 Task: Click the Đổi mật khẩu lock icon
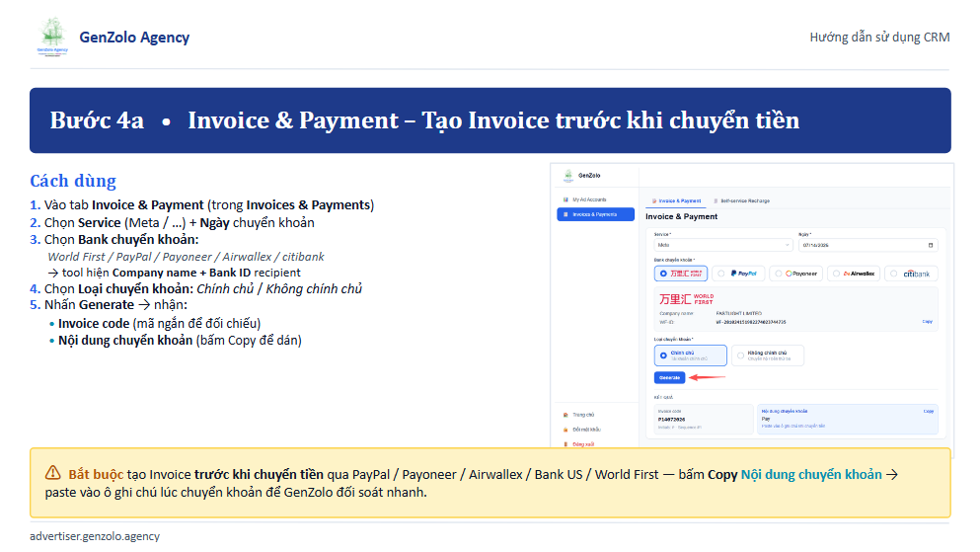[x=565, y=430]
